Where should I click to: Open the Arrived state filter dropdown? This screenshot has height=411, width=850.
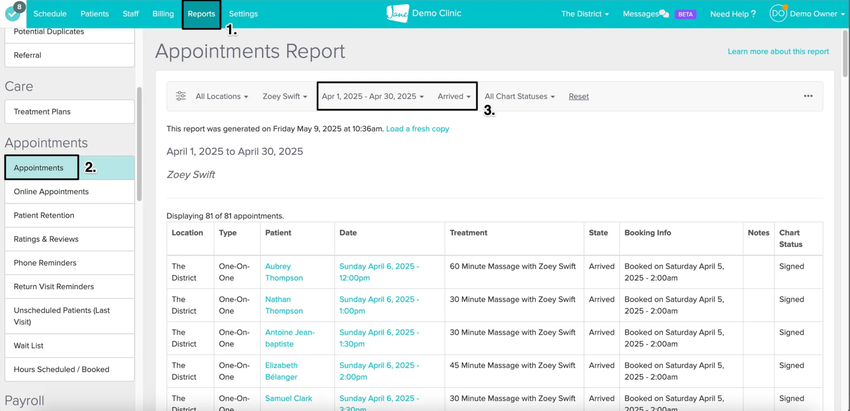coord(454,96)
